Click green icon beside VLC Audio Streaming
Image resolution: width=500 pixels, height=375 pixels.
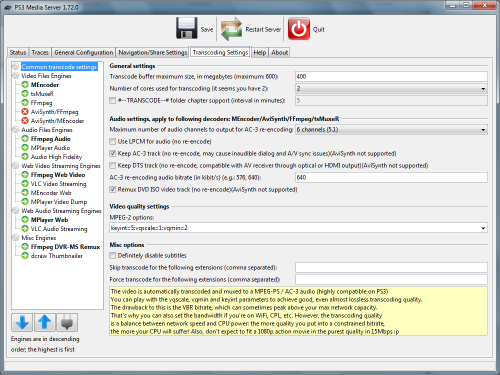click(25, 229)
